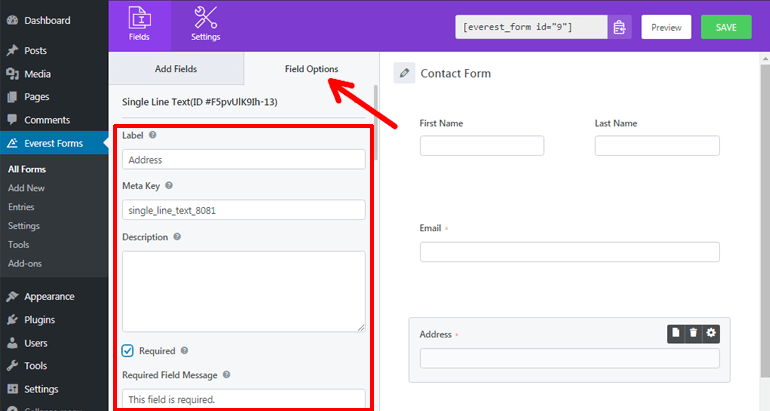Viewport: 770px width, 411px height.
Task: Open the Dashboard menu link
Action: coord(47,20)
